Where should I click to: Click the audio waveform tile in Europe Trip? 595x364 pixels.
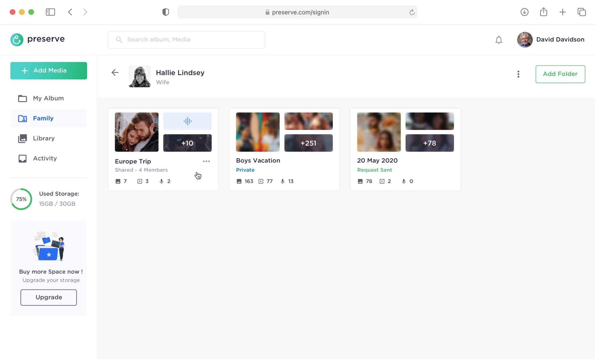[x=187, y=121]
